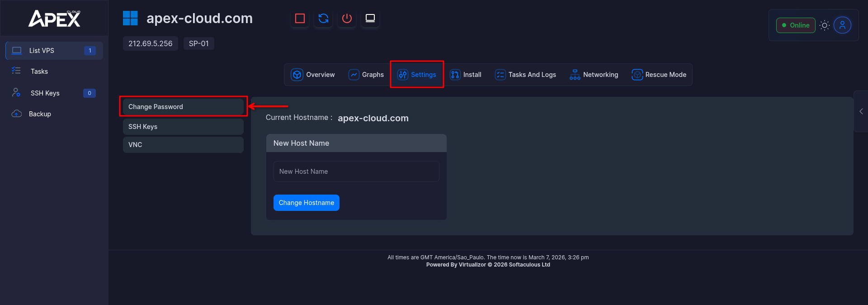The image size is (868, 305).
Task: Click into the New Host Name field
Action: coord(356,172)
